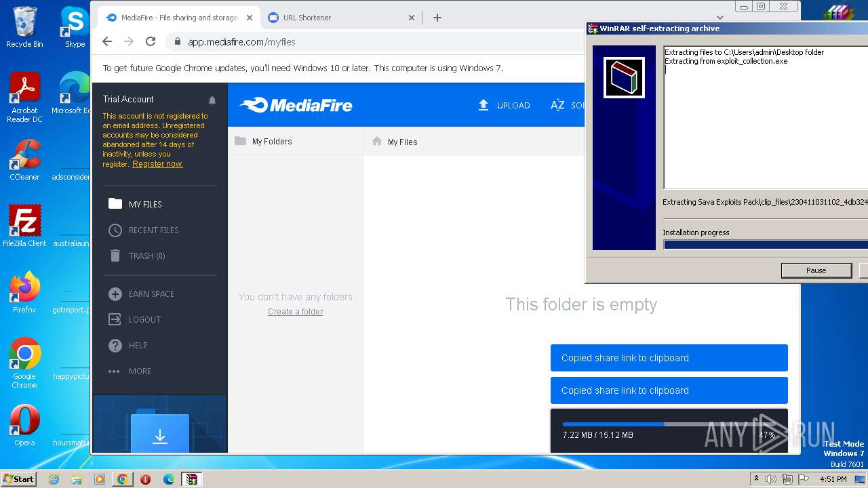Open the WinRAR books desktop icon
The height and width of the screenshot is (488, 868).
pyautogui.click(x=839, y=12)
